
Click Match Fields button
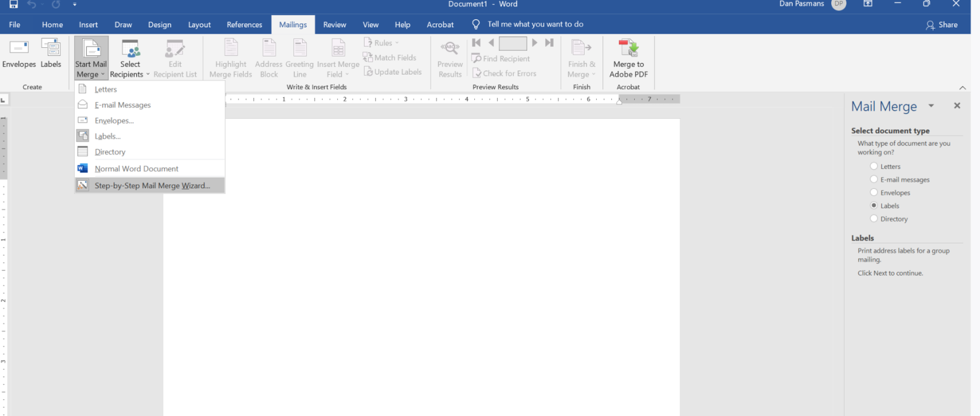click(x=390, y=57)
